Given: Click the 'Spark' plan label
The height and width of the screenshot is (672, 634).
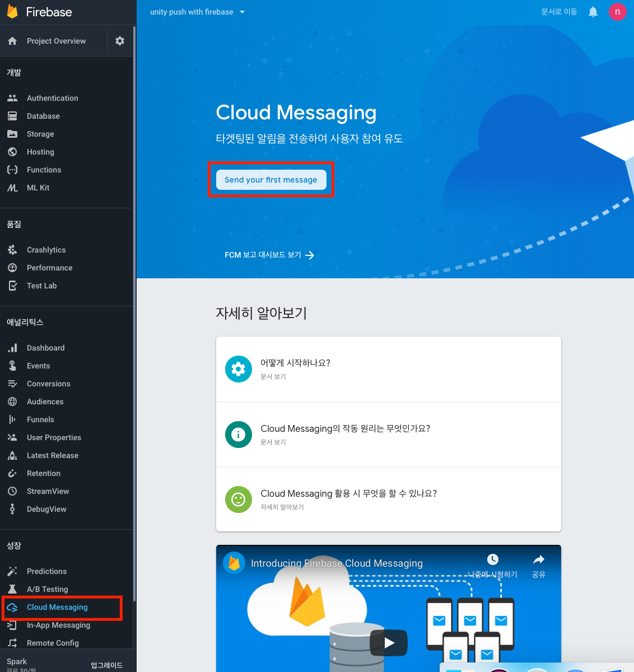Looking at the screenshot, I should coord(17,661).
